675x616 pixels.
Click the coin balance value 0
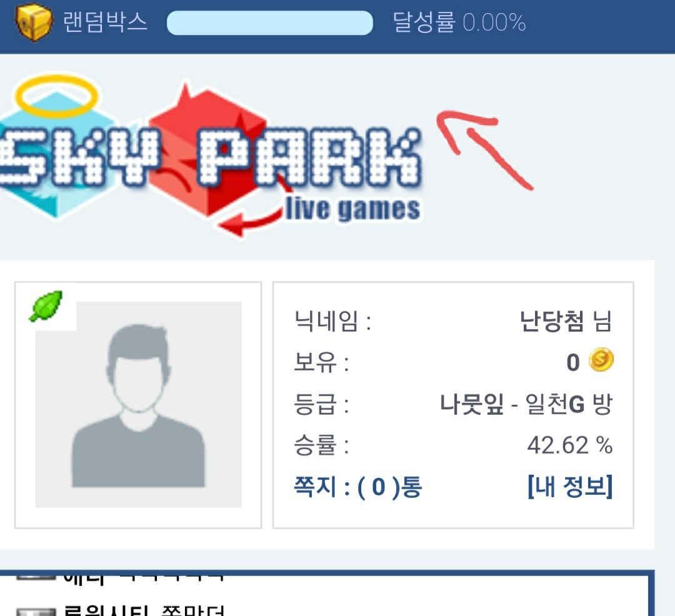(573, 362)
